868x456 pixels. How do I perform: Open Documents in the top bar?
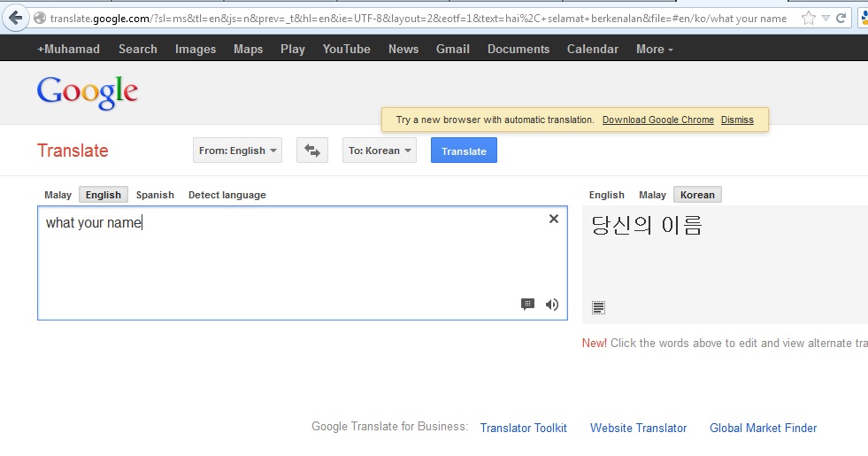(x=518, y=49)
